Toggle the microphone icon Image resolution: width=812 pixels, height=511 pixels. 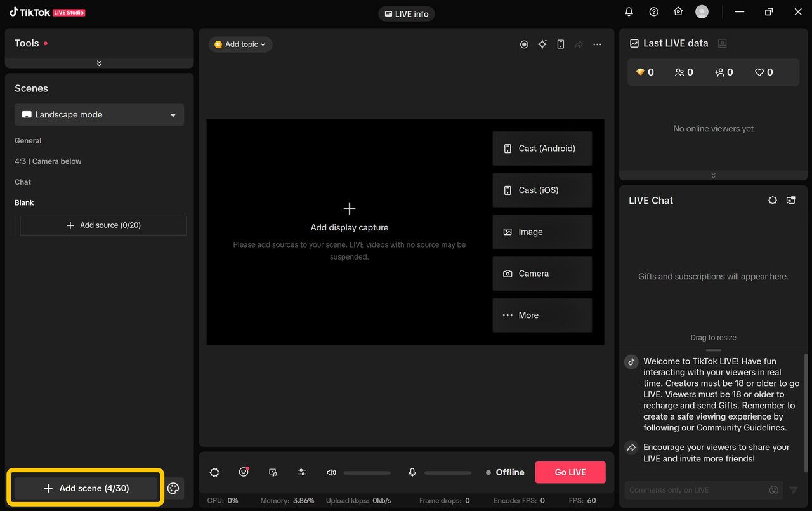[x=412, y=472]
